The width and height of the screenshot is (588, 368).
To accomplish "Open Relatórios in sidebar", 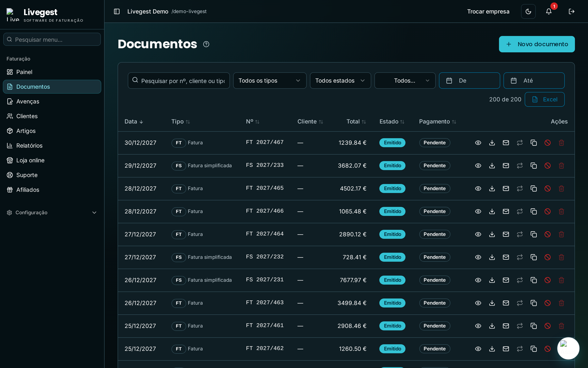I will [x=52, y=146].
